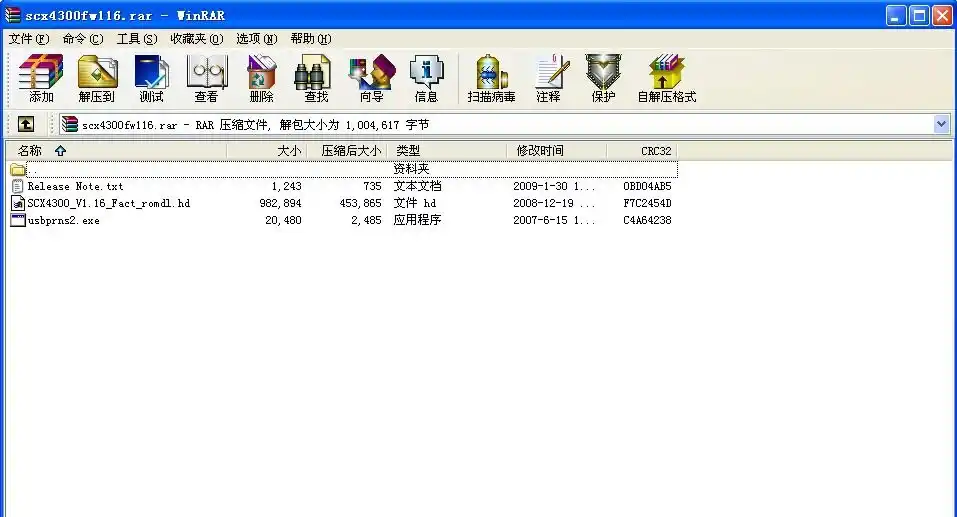Sort by CRC32 column header
Image resolution: width=957 pixels, height=517 pixels.
pos(641,151)
